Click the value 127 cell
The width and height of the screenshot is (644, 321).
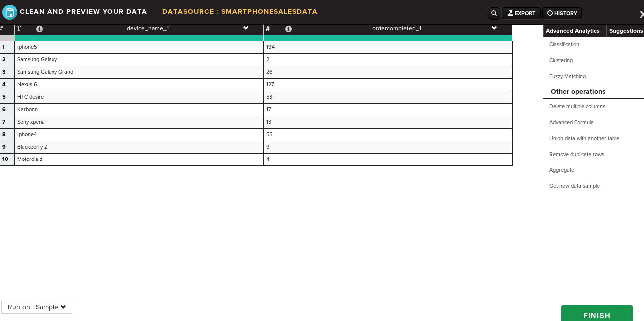[x=388, y=85]
